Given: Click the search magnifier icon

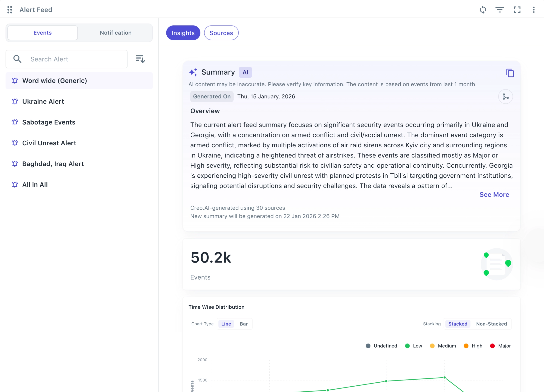Looking at the screenshot, I should click(x=17, y=59).
